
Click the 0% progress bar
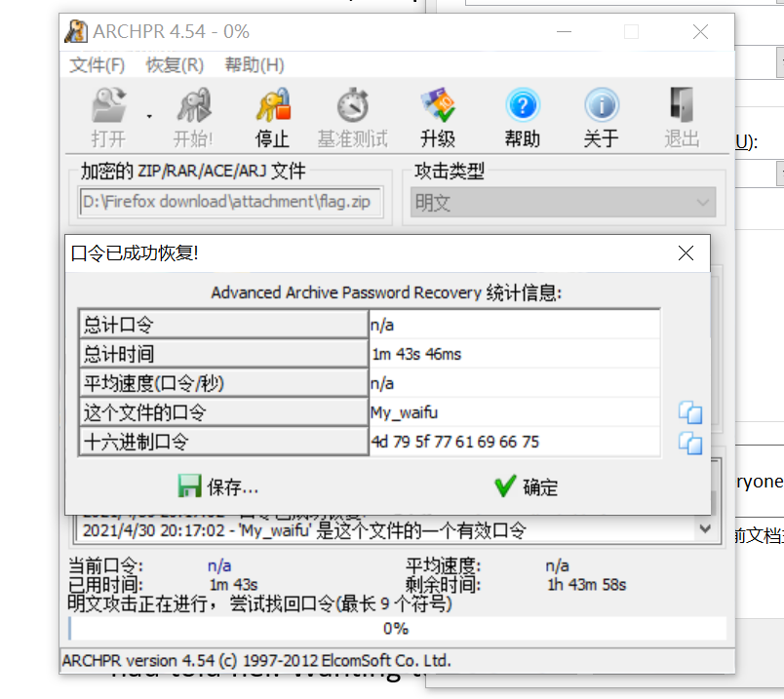pos(397,629)
